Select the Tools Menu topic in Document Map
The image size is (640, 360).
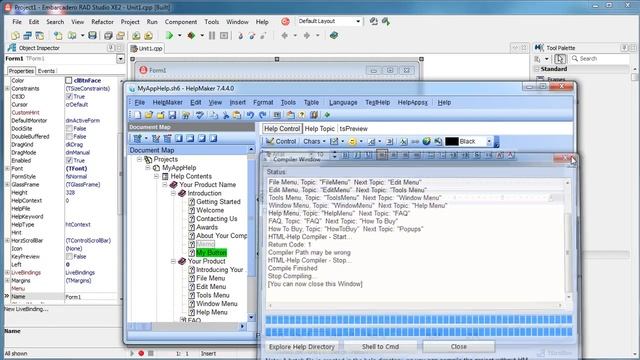[213, 295]
